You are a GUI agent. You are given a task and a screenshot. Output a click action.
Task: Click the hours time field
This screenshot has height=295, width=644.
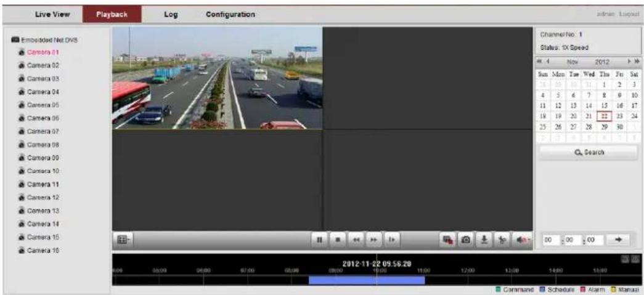[550, 240]
